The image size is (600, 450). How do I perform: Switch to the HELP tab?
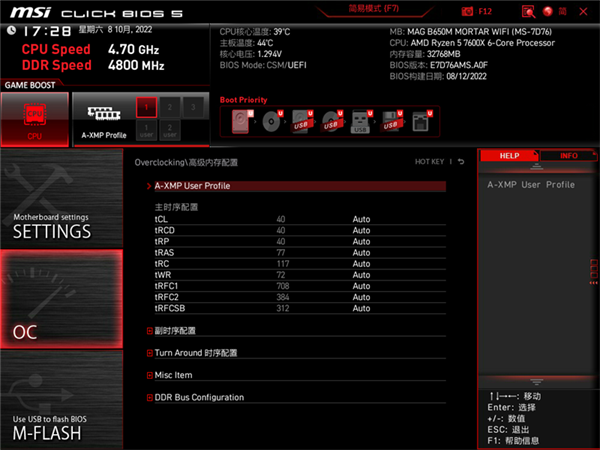click(x=509, y=156)
